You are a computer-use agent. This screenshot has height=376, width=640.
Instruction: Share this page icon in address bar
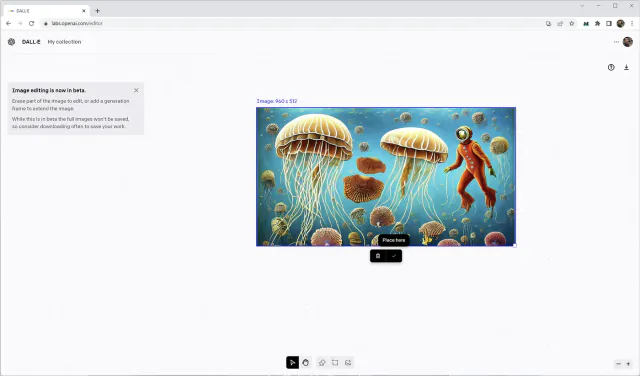560,23
